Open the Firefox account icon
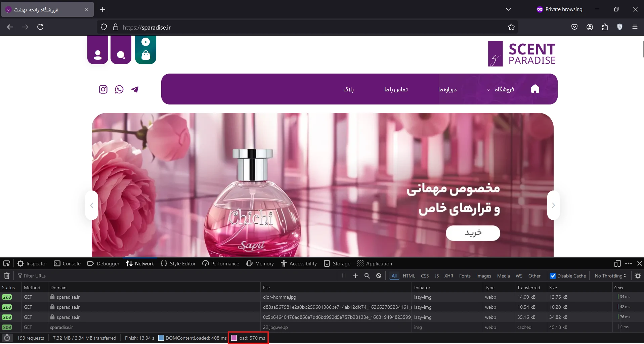The height and width of the screenshot is (344, 644). pos(590,27)
